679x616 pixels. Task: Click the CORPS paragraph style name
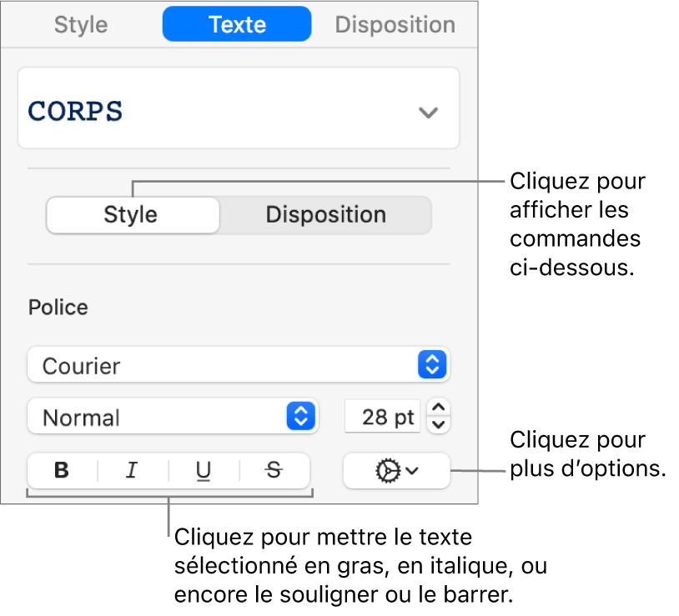77,112
